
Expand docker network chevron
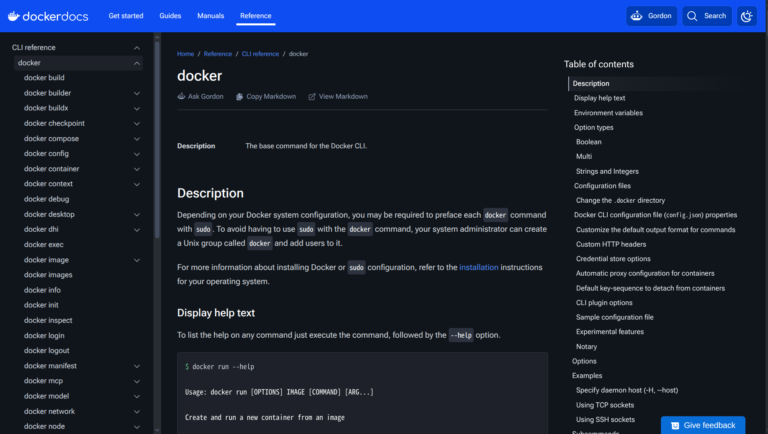point(137,411)
